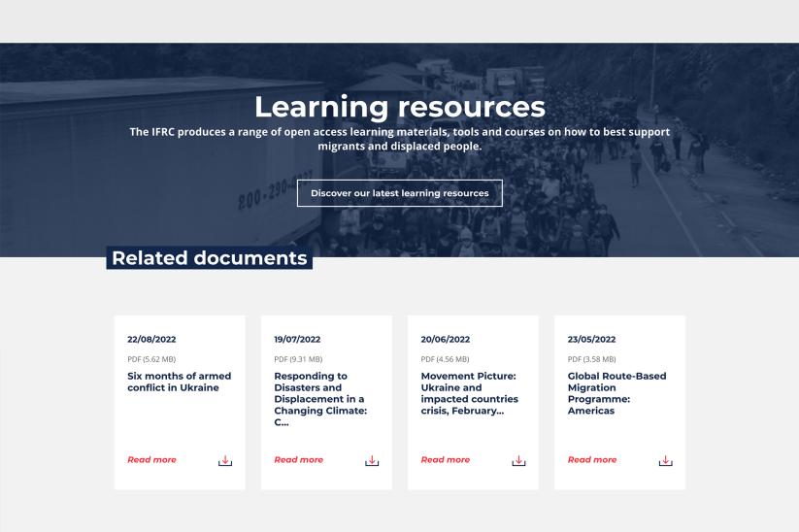
Task: Click the Related documents heading
Action: [x=210, y=258]
